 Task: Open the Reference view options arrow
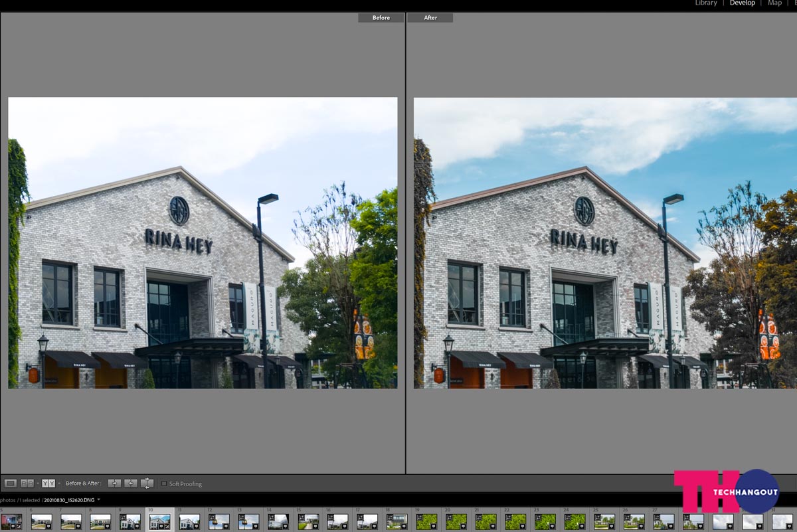pos(37,484)
